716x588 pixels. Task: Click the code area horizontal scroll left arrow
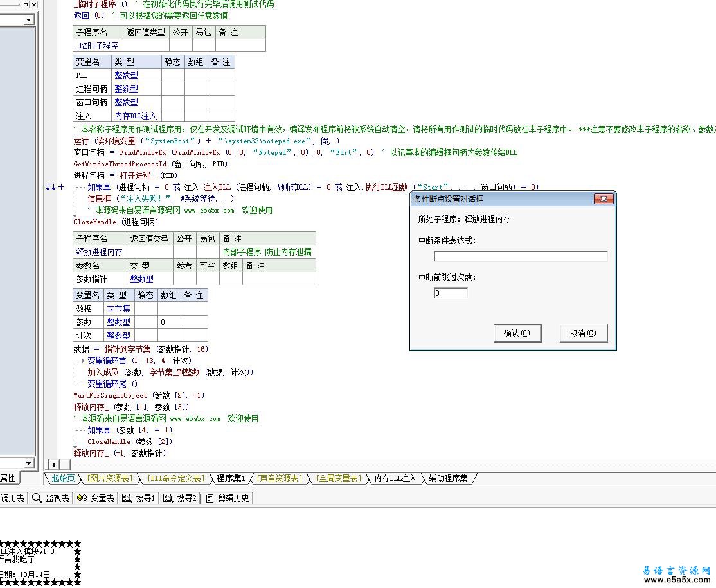tap(54, 465)
